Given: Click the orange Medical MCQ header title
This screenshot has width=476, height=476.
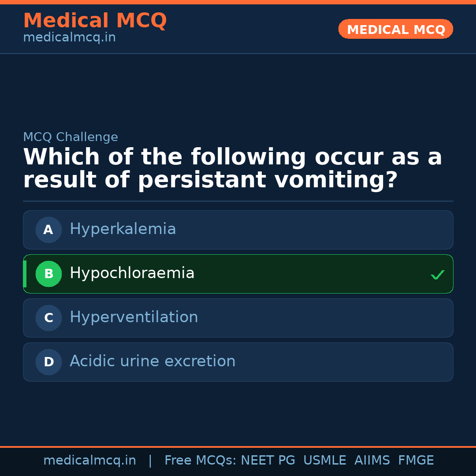Looking at the screenshot, I should point(95,21).
